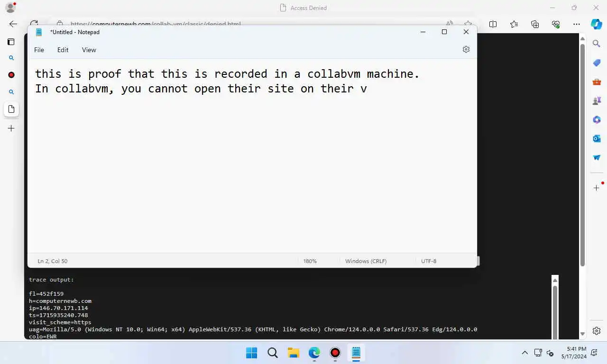Screen dimensions: 607x364
Task: Open the Windows Start menu
Action: 251,353
